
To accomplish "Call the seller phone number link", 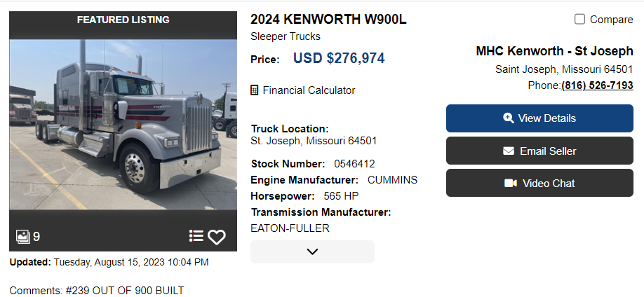I will [597, 85].
